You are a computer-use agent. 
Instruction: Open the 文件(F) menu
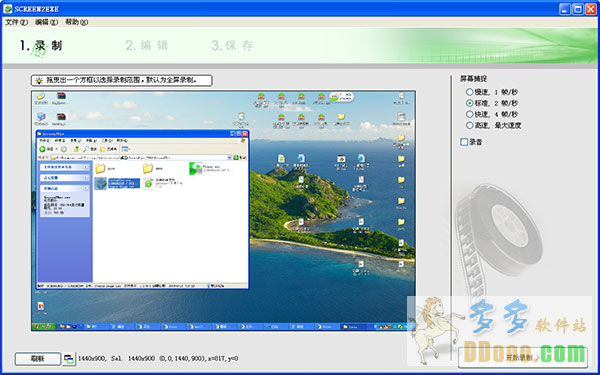click(16, 22)
